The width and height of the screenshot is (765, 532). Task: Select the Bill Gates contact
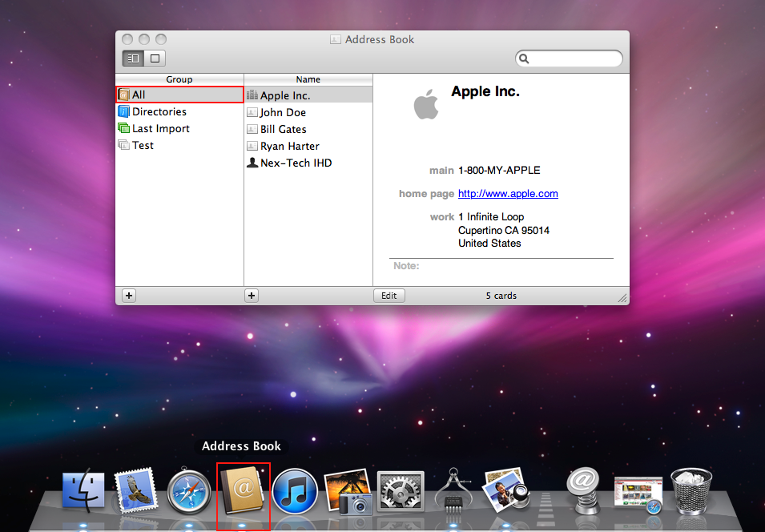[308, 129]
